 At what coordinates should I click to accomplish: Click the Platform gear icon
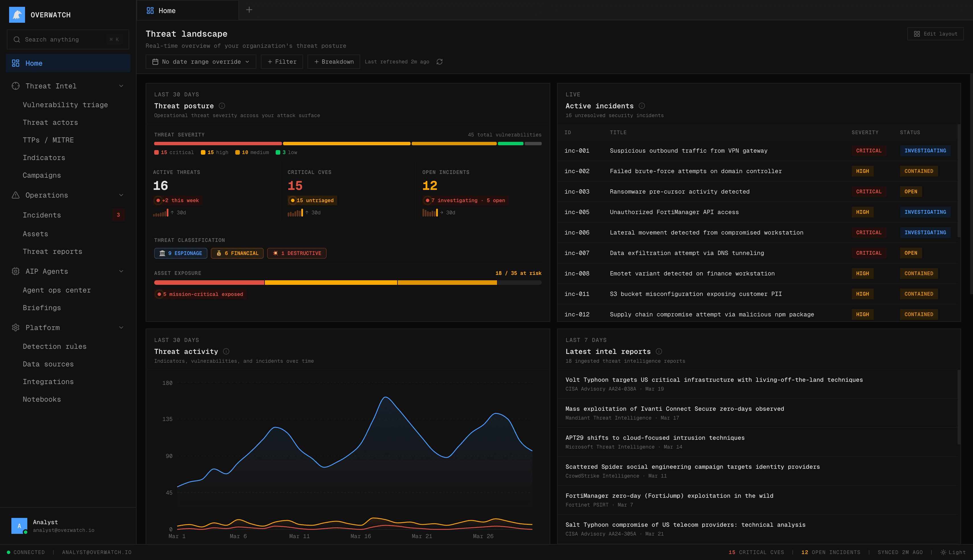[x=15, y=327]
